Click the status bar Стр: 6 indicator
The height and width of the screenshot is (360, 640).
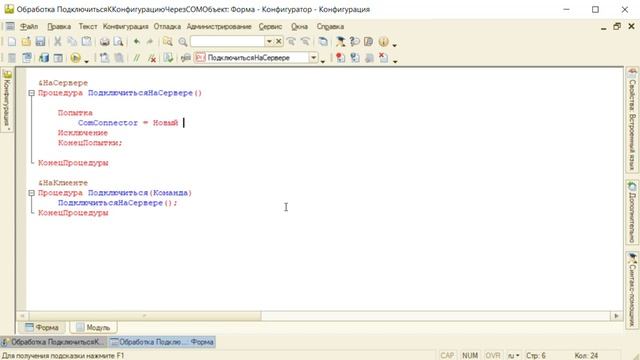tap(536, 356)
